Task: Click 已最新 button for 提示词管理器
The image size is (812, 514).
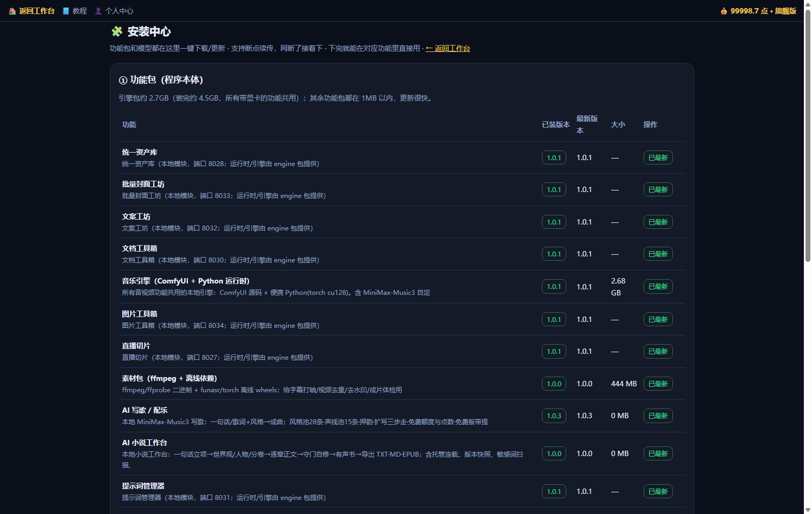Action: (x=658, y=491)
